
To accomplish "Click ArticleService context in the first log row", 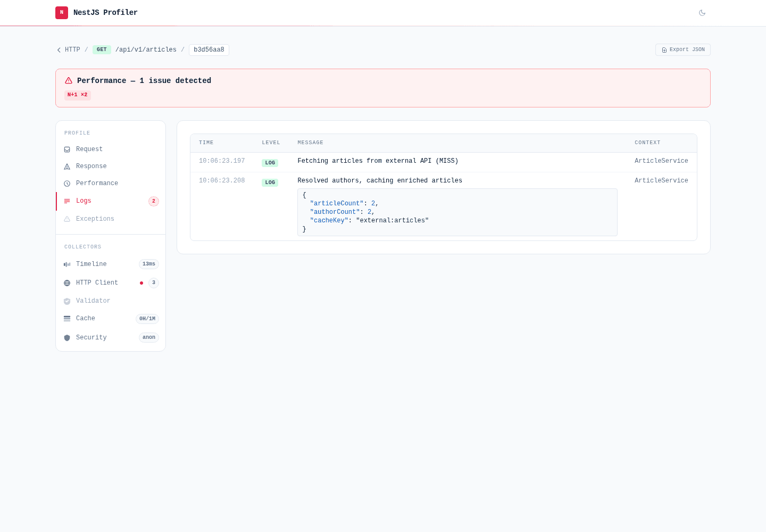I will (661, 161).
